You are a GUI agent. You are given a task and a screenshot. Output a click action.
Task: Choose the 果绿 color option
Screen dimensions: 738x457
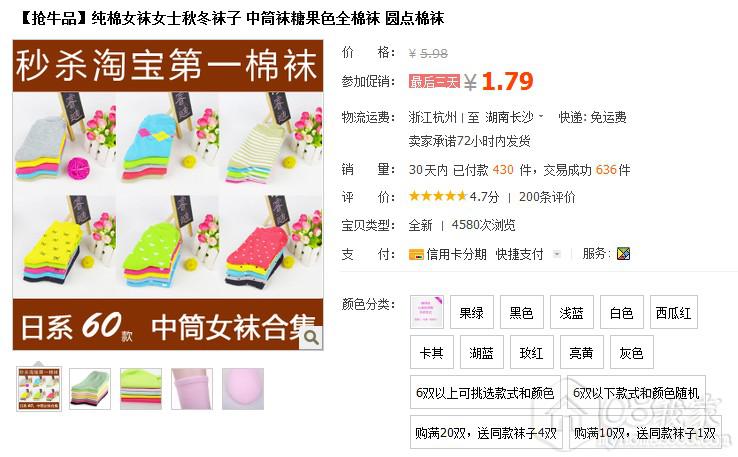(x=472, y=312)
